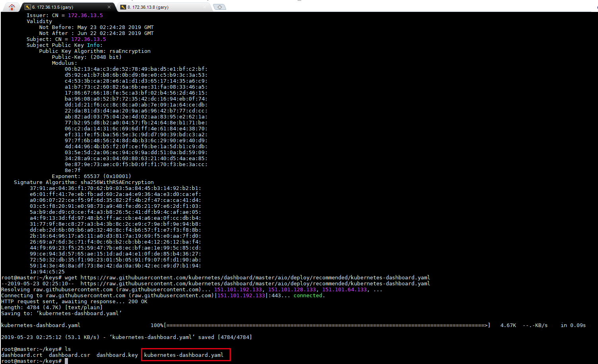Close the 172.36.13.5 (gary) session tab
Image resolution: width=598 pixels, height=364 pixels.
tap(109, 7)
